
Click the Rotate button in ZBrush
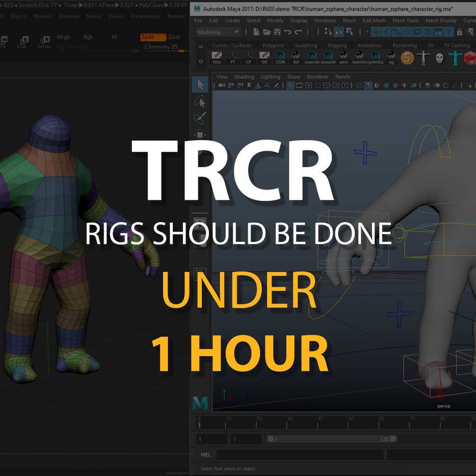click(x=44, y=42)
